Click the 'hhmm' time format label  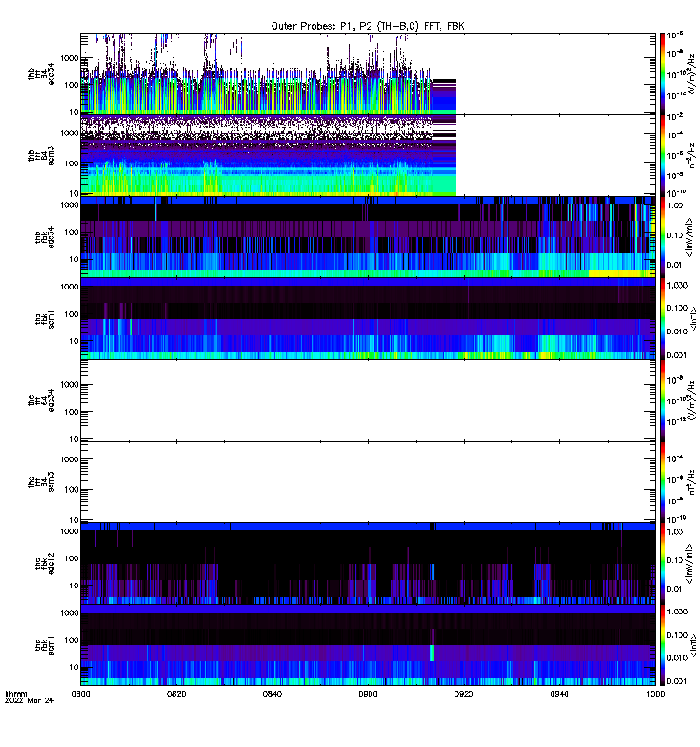coord(16,694)
